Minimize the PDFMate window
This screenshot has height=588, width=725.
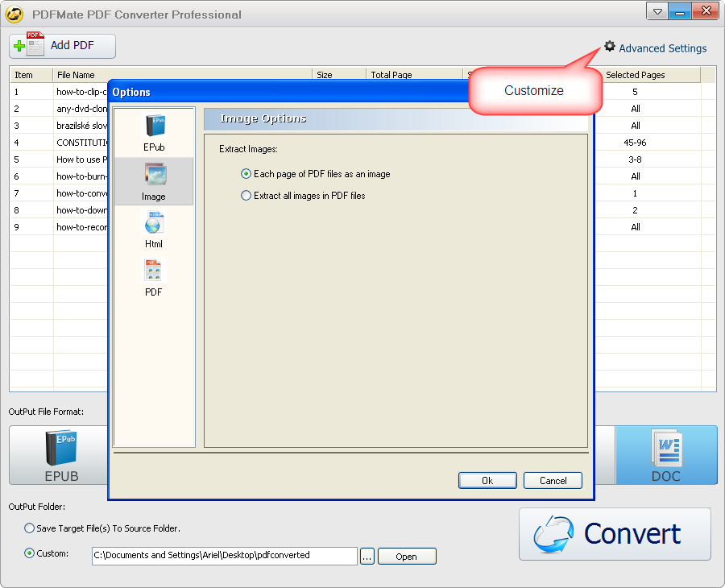[680, 11]
